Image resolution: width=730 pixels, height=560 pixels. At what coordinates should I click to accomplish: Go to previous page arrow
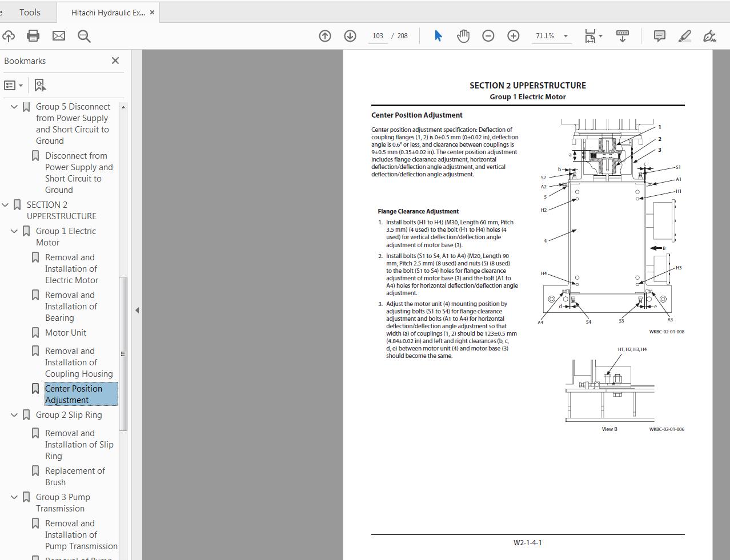click(x=325, y=36)
